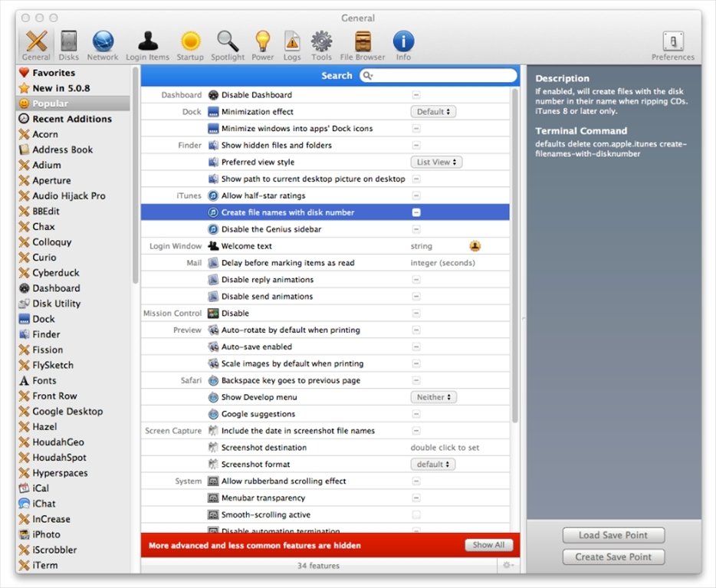Image resolution: width=716 pixels, height=588 pixels.
Task: Click Delay before marking integer seconds value
Action: pyautogui.click(x=442, y=263)
